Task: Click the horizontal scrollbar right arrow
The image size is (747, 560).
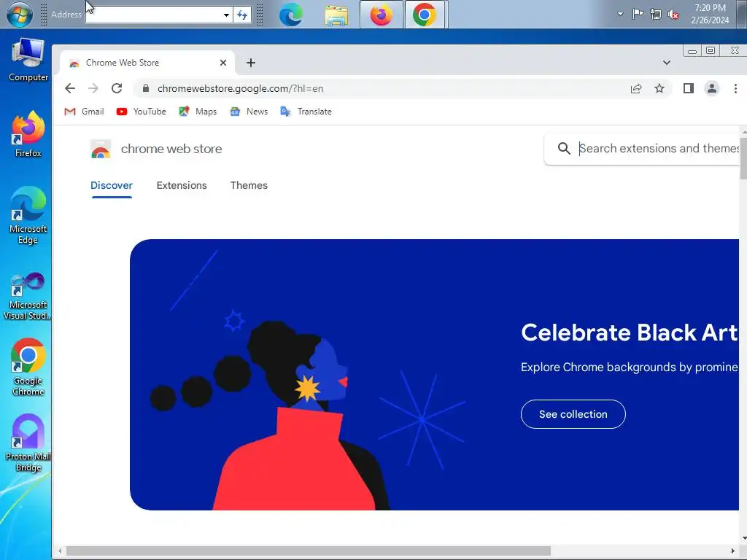Action: click(732, 551)
